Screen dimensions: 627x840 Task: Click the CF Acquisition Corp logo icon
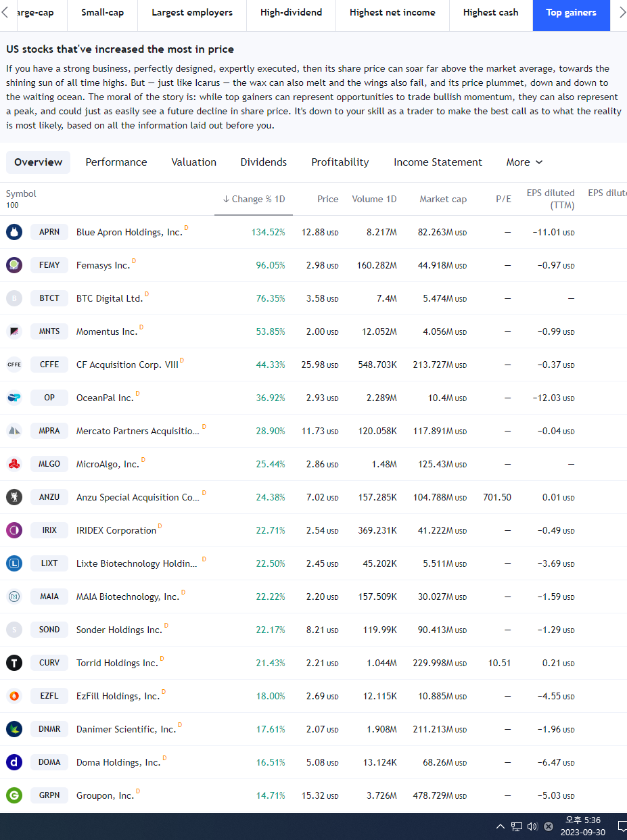[14, 365]
